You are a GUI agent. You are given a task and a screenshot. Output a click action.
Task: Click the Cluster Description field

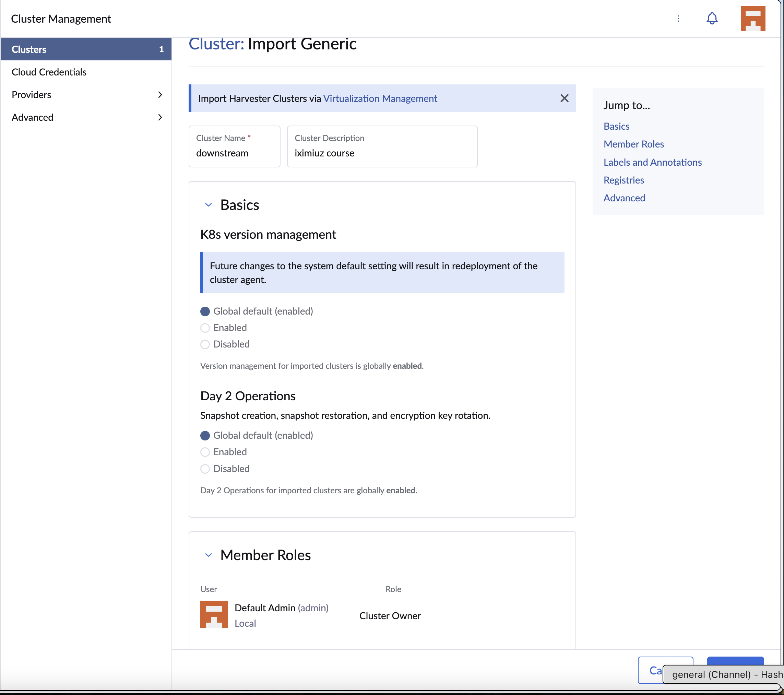(382, 146)
